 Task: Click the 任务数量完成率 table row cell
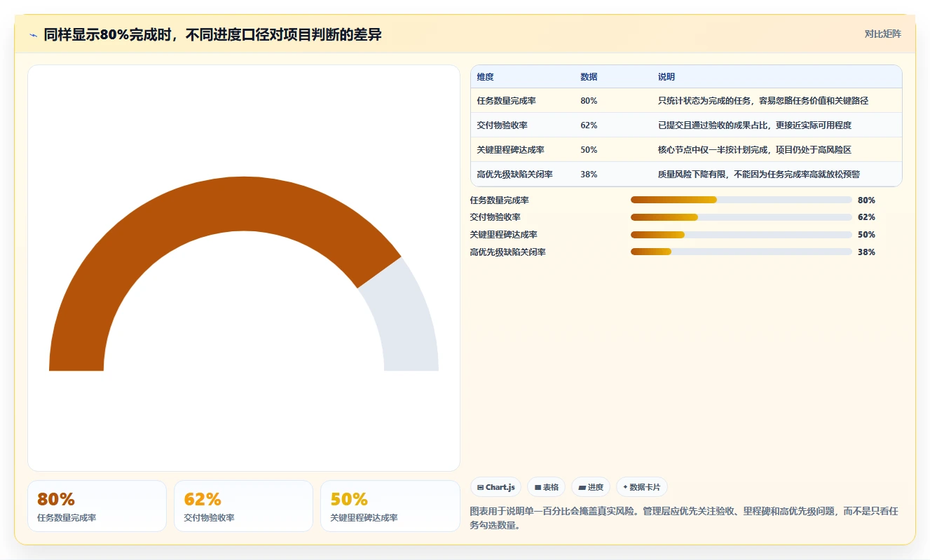506,101
